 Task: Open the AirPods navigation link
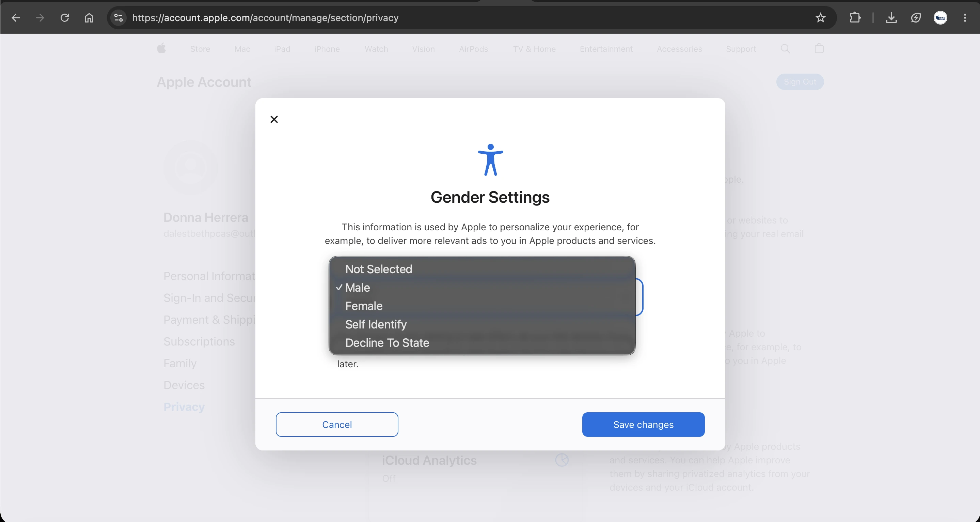[x=473, y=49]
